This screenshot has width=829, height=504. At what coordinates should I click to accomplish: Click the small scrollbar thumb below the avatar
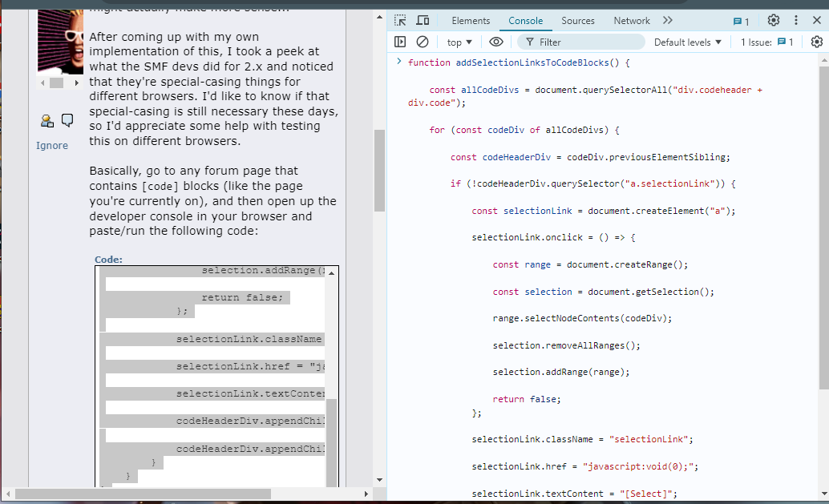[x=57, y=83]
